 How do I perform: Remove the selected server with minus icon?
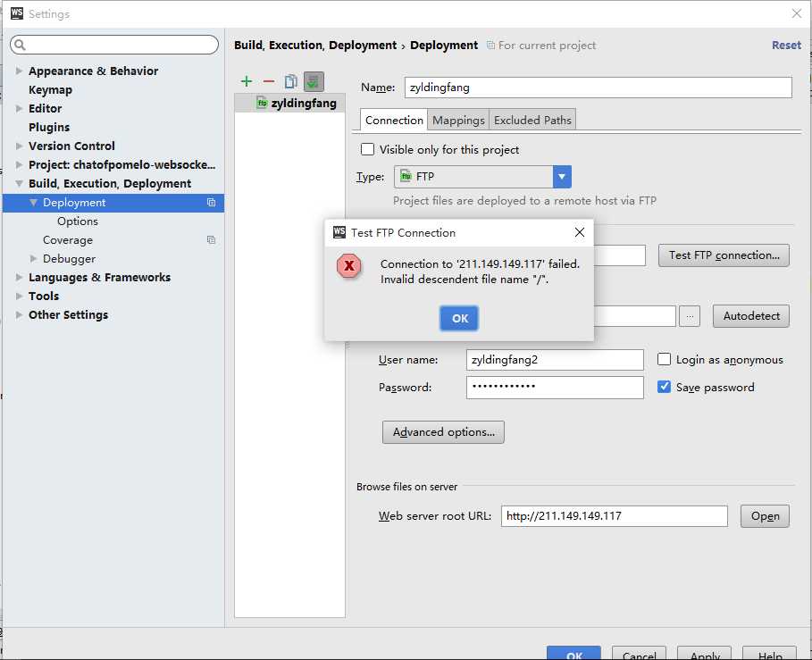click(268, 81)
